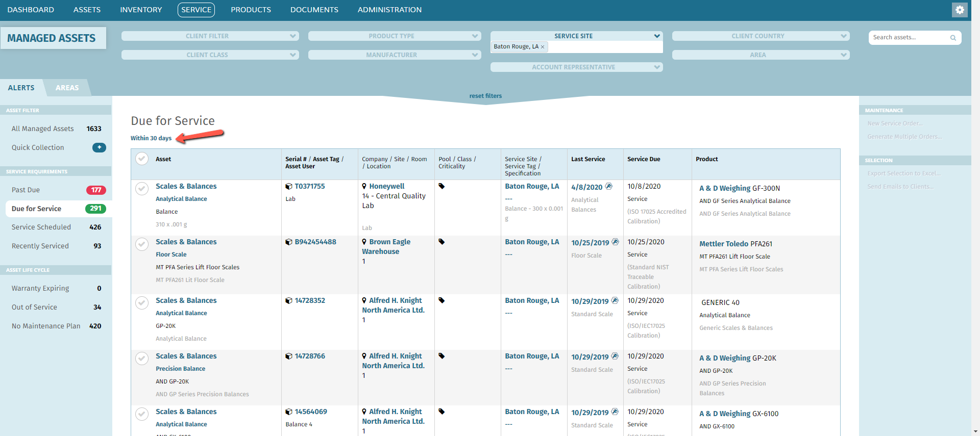Click box icon next to serial T0371755
This screenshot has width=980, height=436.
point(289,187)
